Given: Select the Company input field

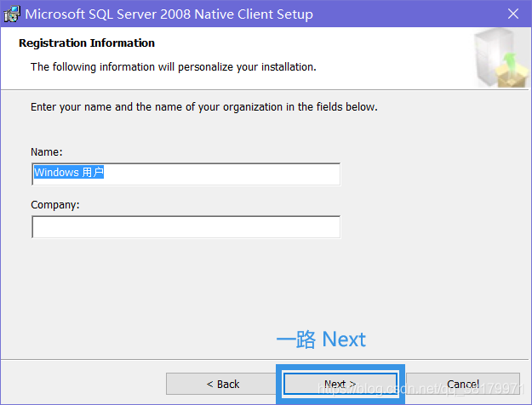Looking at the screenshot, I should click(x=186, y=227).
